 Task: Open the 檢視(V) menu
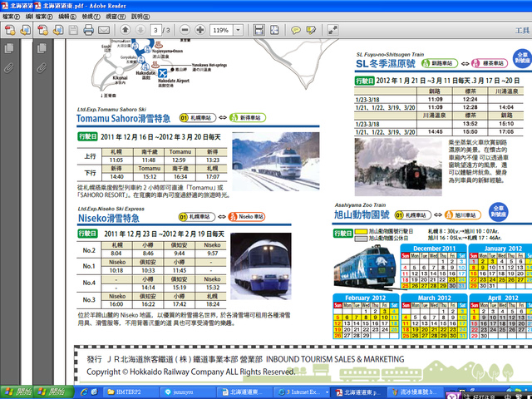[91, 17]
